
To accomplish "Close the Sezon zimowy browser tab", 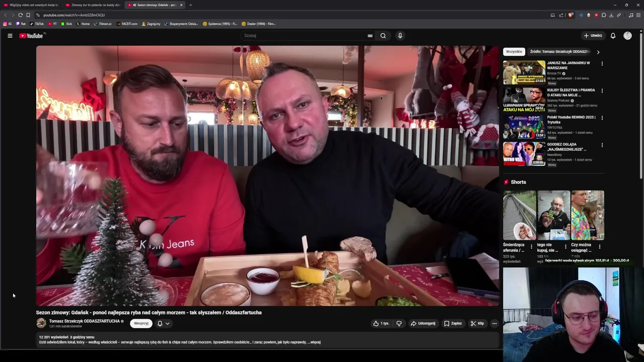I will (181, 5).
